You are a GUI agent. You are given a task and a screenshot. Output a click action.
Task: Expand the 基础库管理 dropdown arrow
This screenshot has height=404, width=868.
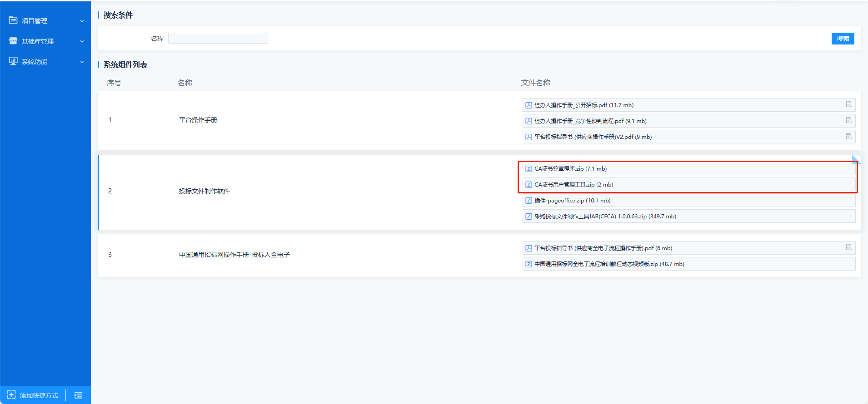tap(82, 41)
